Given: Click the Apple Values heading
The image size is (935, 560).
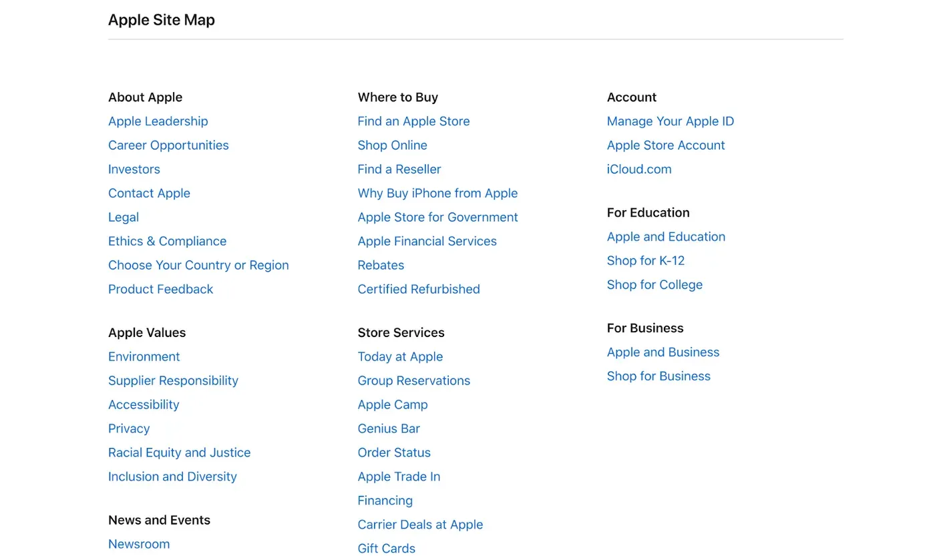Looking at the screenshot, I should point(147,332).
